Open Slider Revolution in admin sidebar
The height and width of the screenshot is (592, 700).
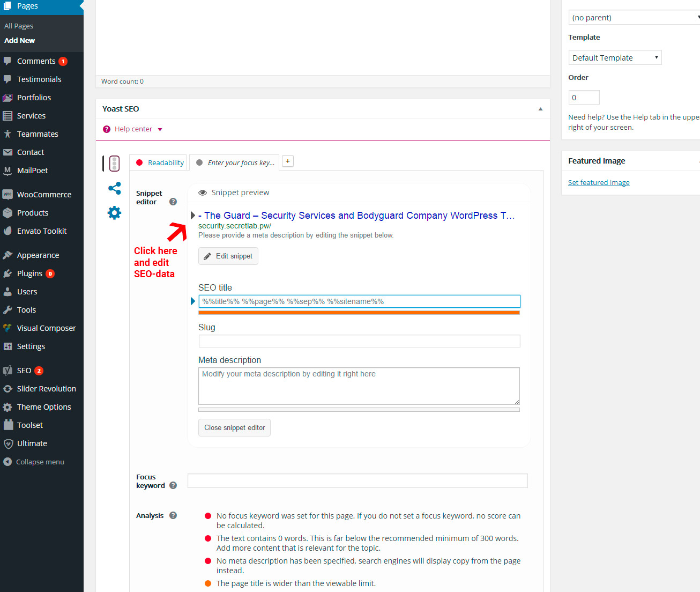pos(46,389)
